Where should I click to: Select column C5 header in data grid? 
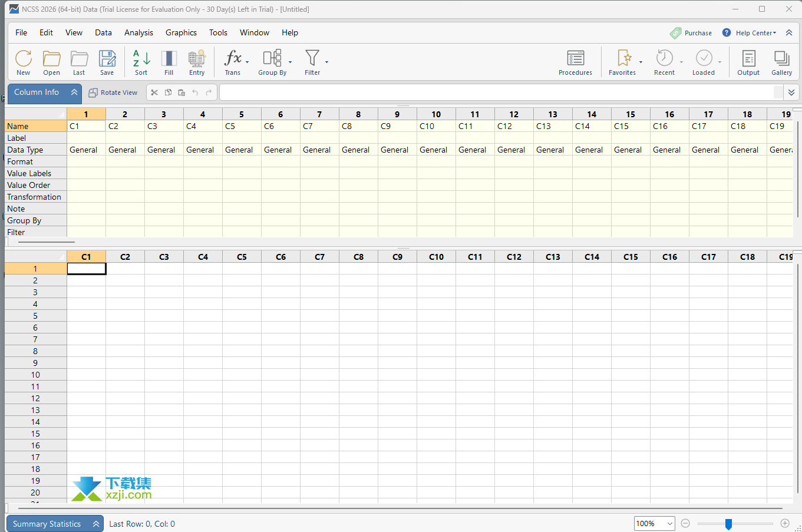coord(242,257)
